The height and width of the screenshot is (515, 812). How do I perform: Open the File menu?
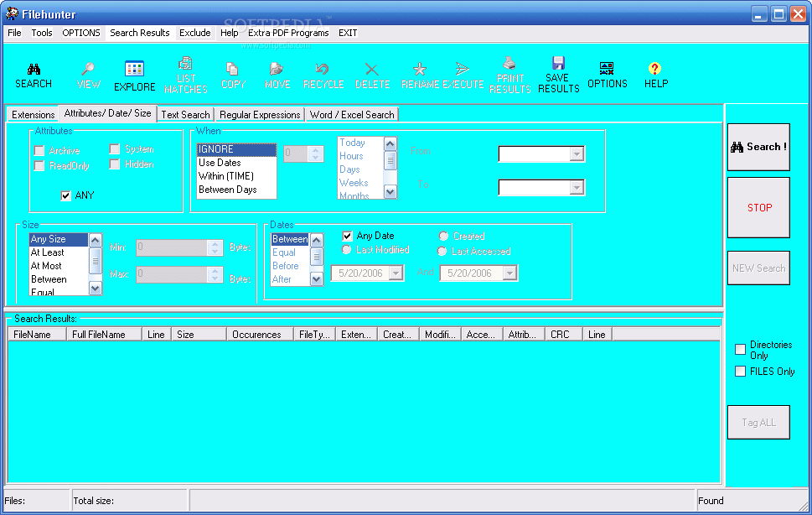tap(14, 33)
